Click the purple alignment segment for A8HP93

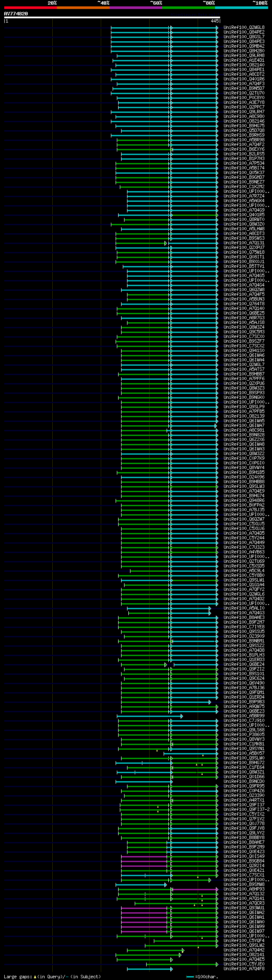point(195,889)
